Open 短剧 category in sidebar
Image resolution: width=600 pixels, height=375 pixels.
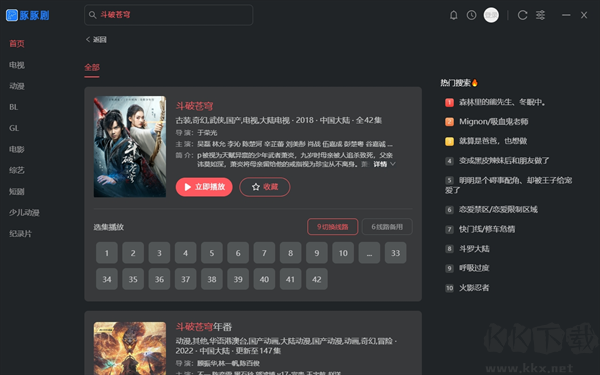tap(17, 191)
